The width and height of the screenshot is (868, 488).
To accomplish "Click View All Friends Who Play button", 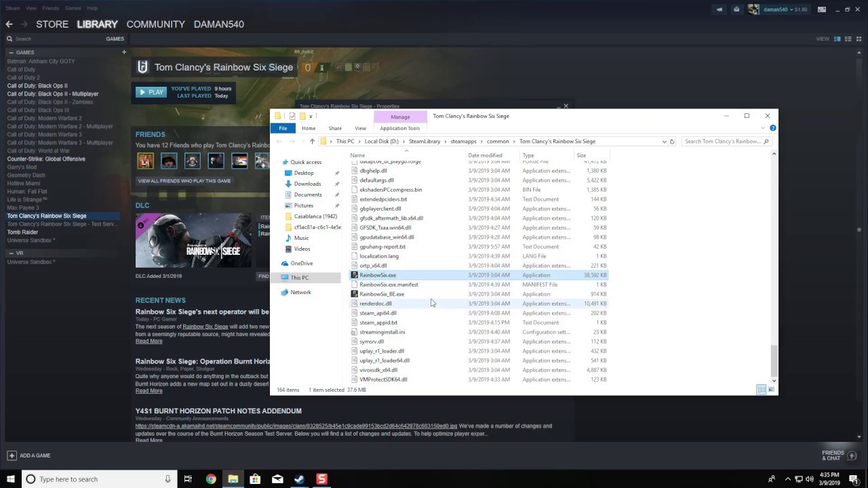I will click(x=184, y=181).
